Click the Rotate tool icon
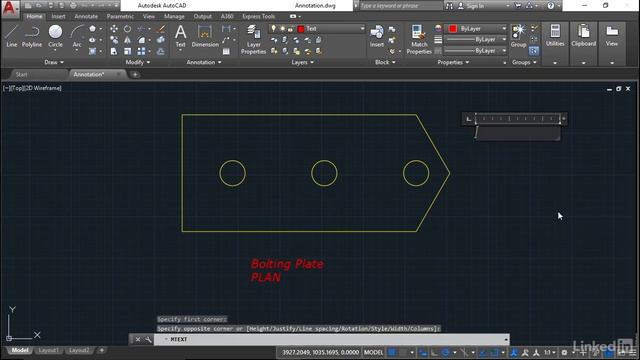The image size is (640, 360). pyautogui.click(x=127, y=29)
